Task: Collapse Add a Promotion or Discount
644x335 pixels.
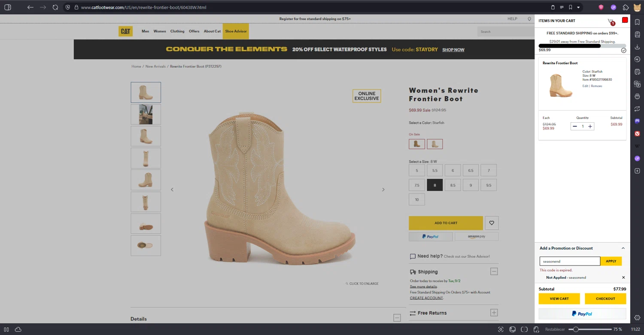Action: 623,248
